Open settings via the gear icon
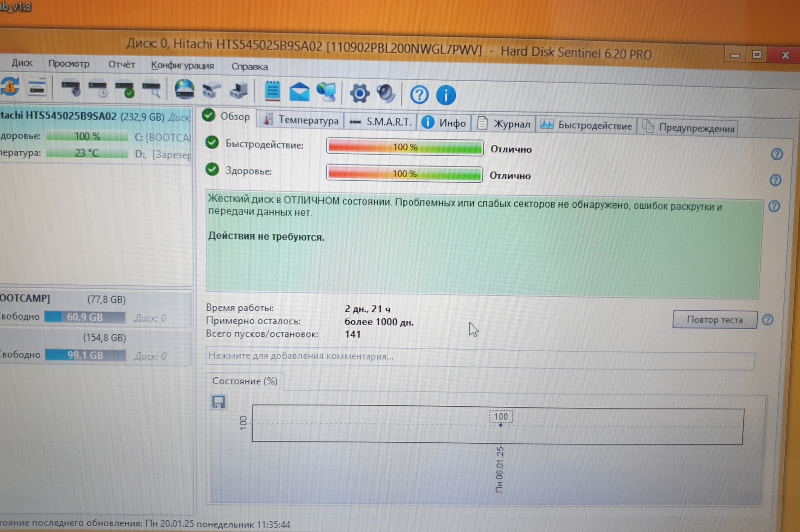 coord(359,93)
